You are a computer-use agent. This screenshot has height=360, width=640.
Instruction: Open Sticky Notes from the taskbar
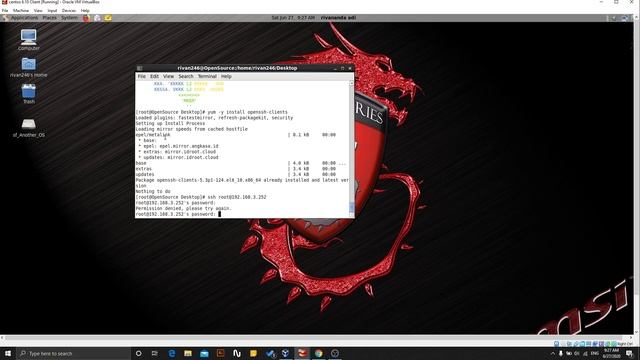(253, 353)
